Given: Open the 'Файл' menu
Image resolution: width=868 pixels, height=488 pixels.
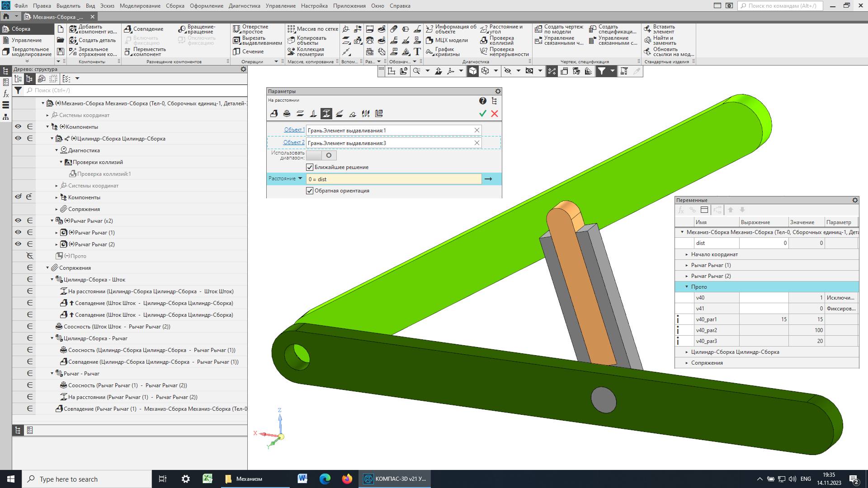Looking at the screenshot, I should tap(21, 6).
